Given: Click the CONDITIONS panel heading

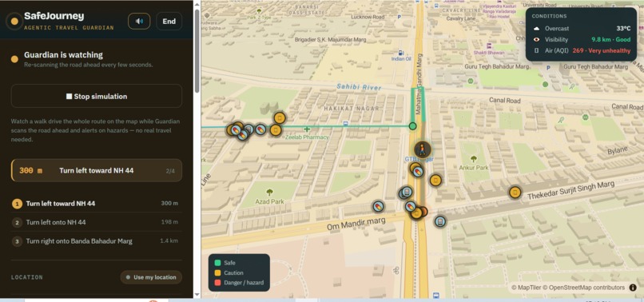Looking at the screenshot, I should click(549, 16).
